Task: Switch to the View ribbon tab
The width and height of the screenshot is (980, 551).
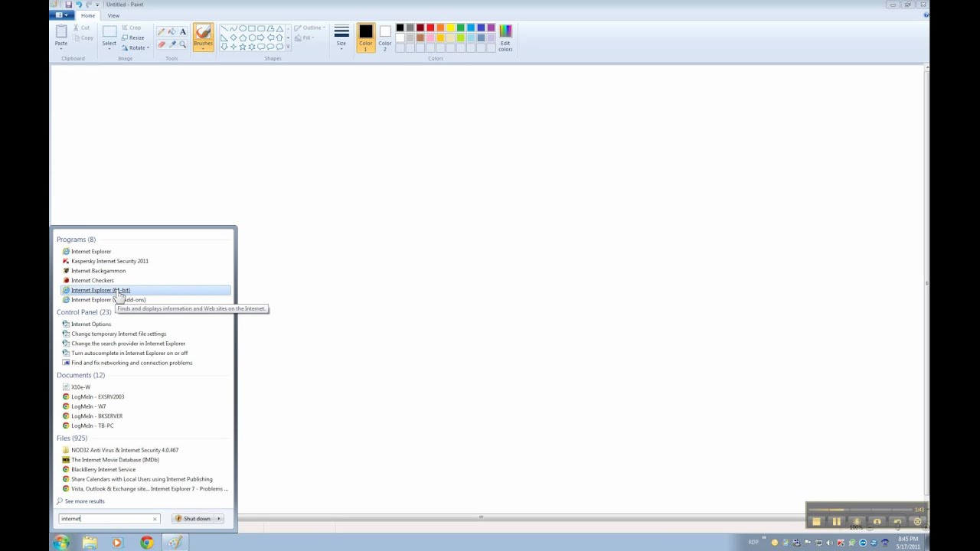Action: 113,15
